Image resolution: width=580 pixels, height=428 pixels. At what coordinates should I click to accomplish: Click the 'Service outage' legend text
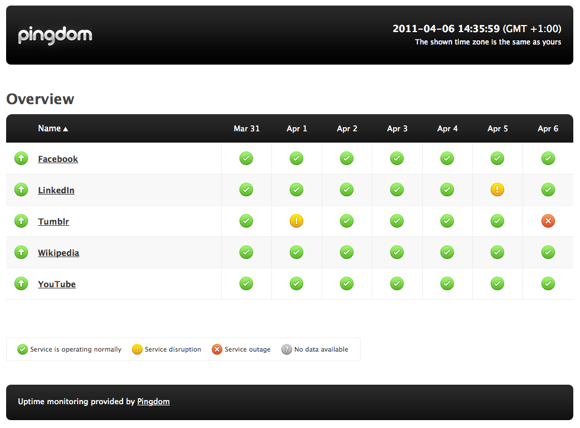click(247, 350)
